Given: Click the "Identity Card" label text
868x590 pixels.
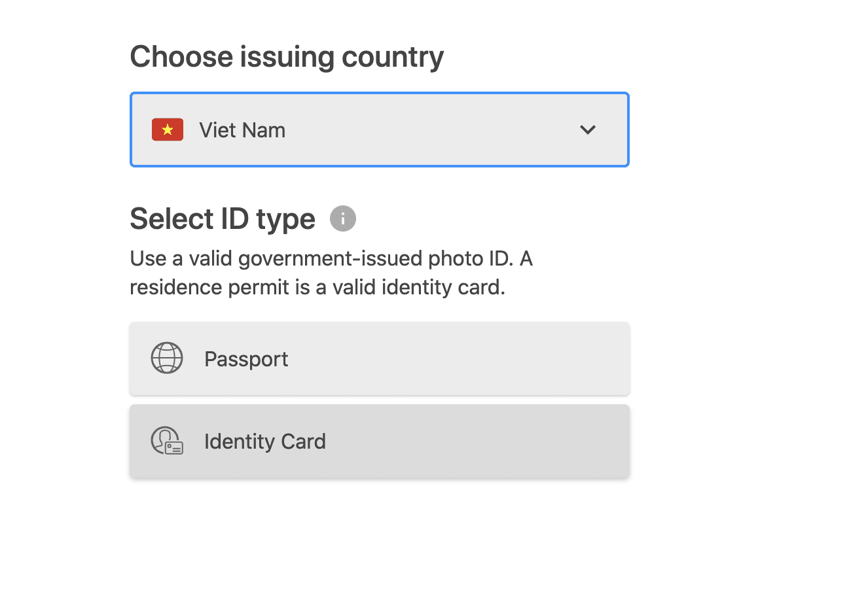Looking at the screenshot, I should (265, 442).
